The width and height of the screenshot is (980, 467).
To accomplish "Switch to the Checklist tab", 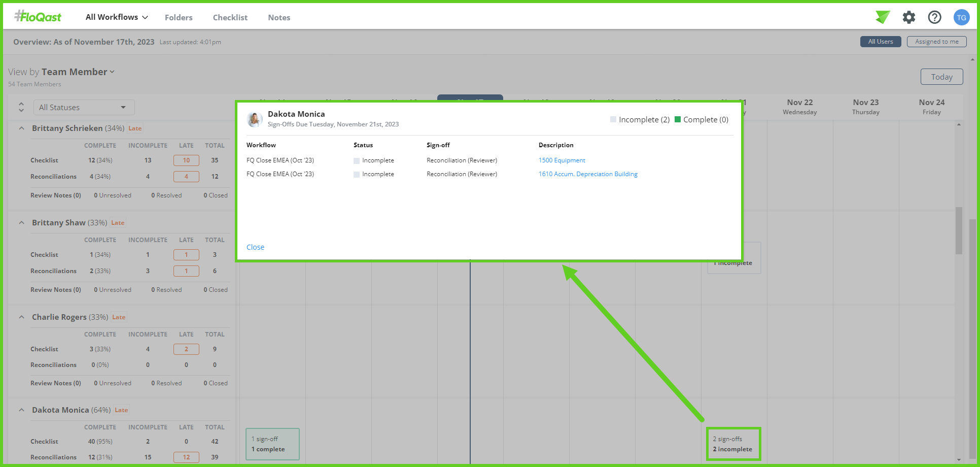I will 230,17.
